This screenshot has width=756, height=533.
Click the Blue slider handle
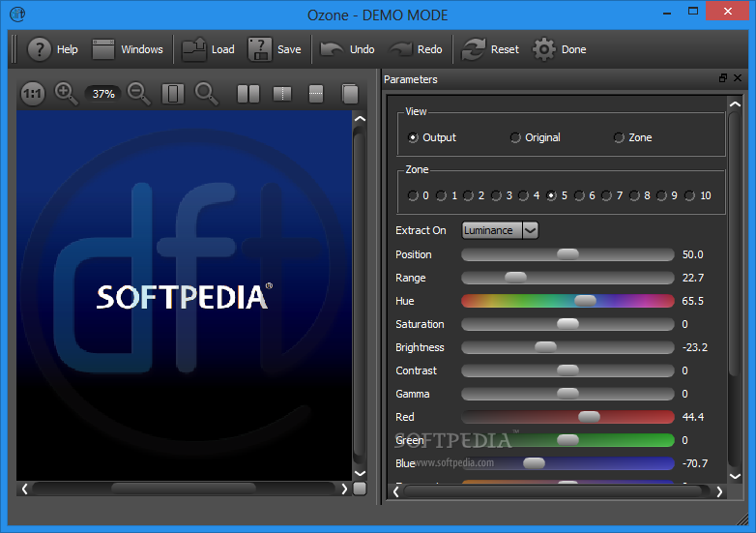click(535, 463)
